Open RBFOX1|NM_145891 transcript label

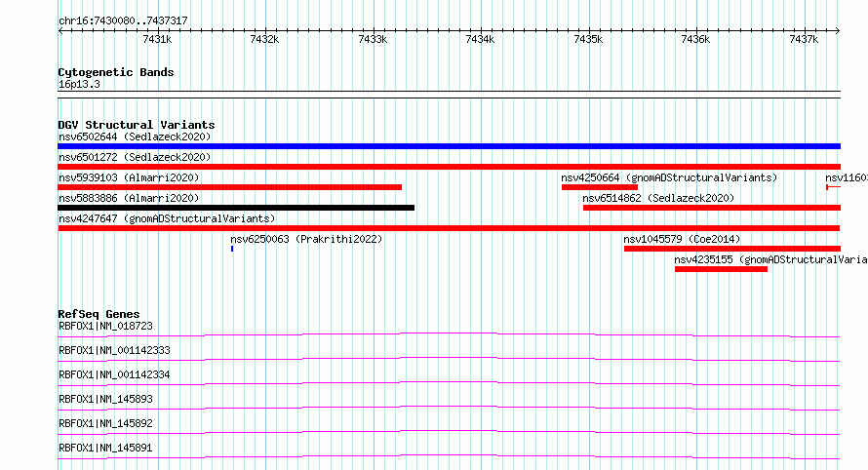[105, 448]
